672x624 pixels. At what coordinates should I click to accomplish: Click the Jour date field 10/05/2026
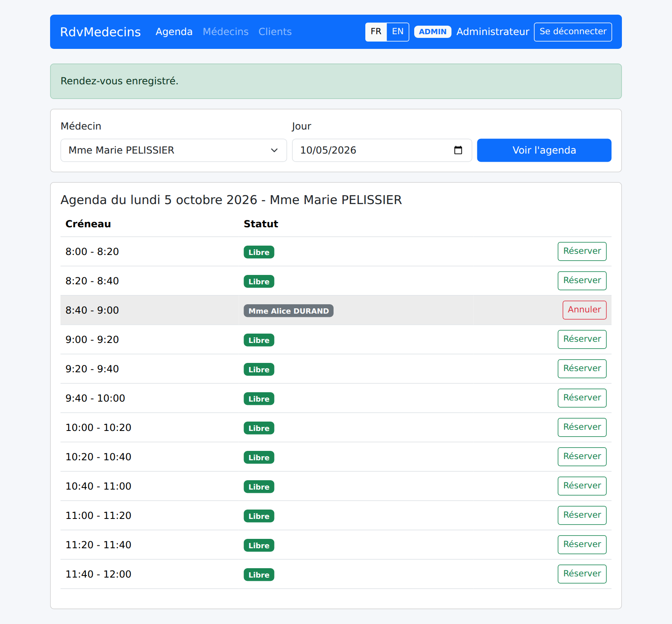click(382, 150)
